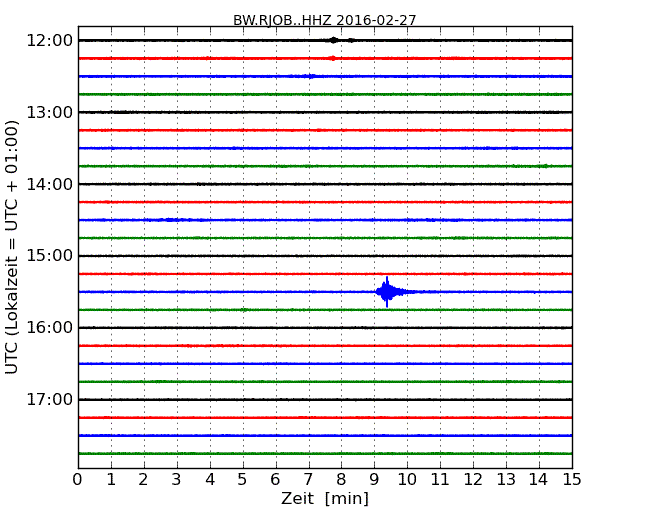Click the x-axis tick label 9
This screenshot has width=650, height=520.
coord(374,479)
